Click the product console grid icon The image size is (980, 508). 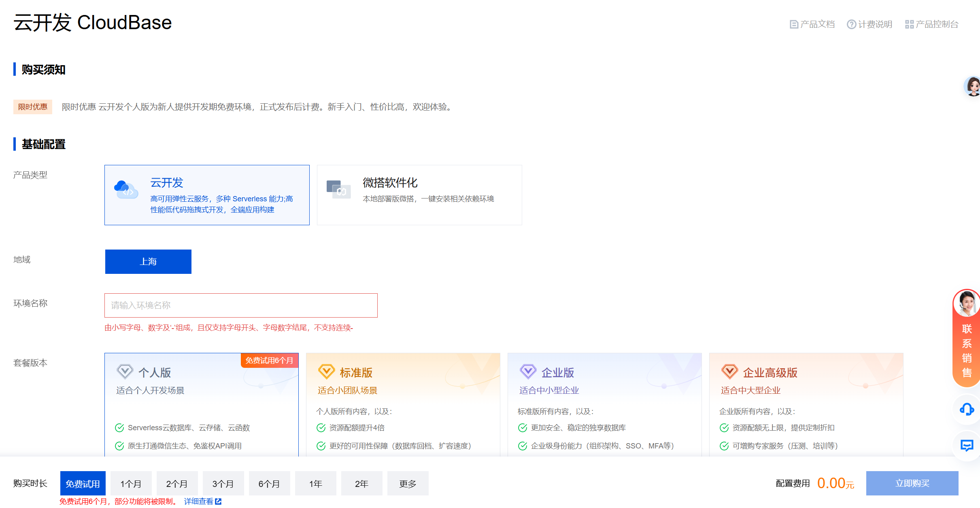coord(909,24)
